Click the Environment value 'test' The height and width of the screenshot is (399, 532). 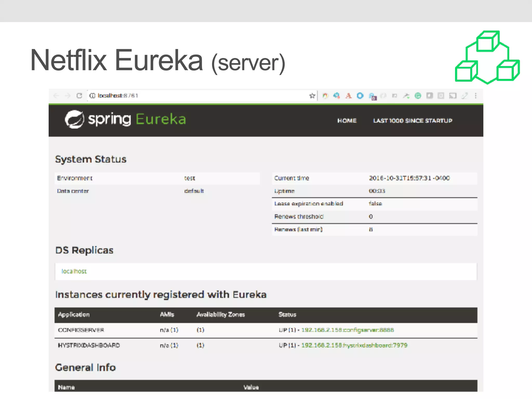[x=190, y=178]
